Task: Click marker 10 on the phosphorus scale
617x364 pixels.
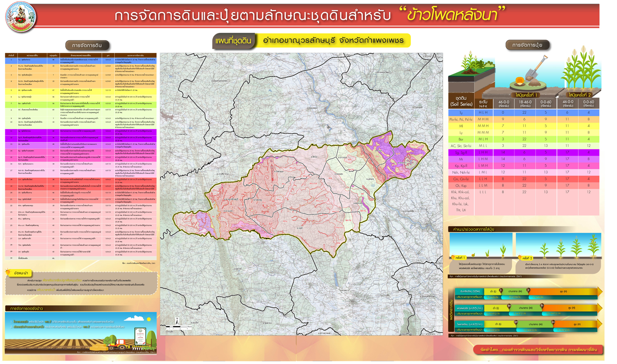Action: click(509, 306)
